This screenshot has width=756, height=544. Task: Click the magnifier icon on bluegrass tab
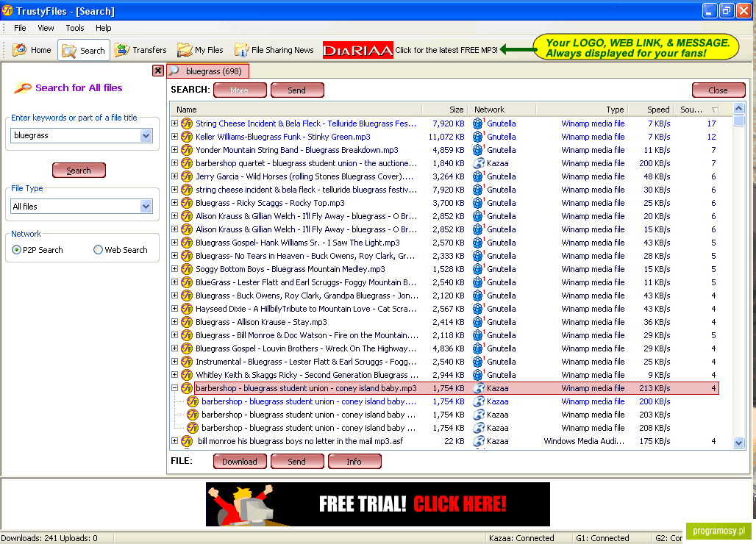pyautogui.click(x=174, y=71)
